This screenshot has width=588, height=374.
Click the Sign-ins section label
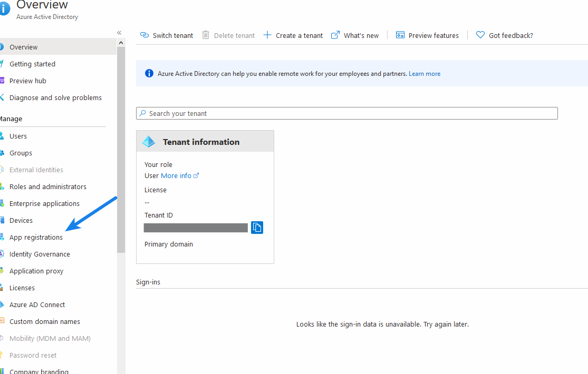click(x=148, y=282)
